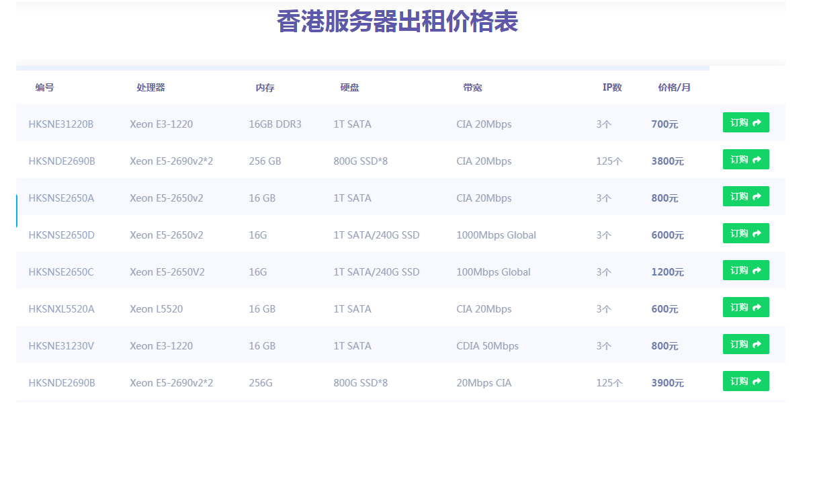Click the Xeon L5520 processor cell

(x=156, y=309)
